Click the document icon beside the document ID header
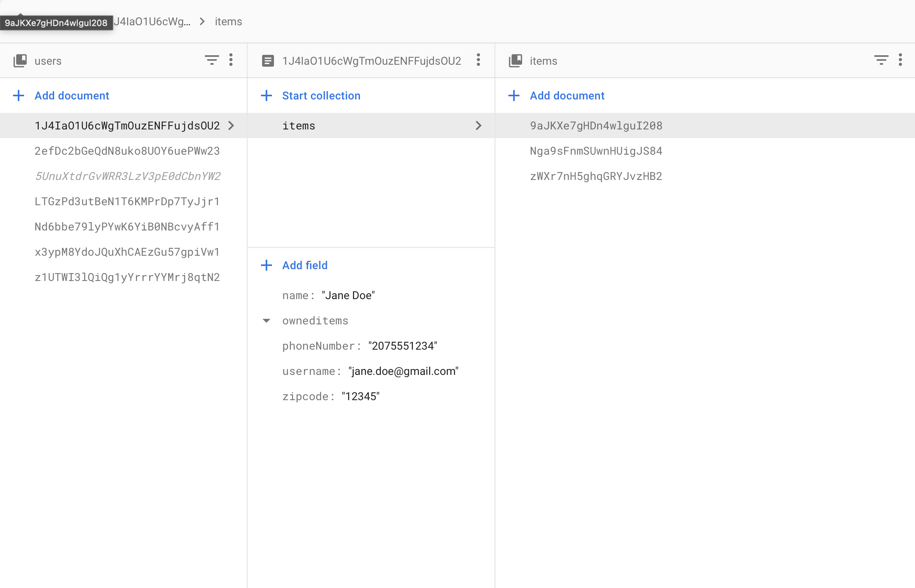This screenshot has width=915, height=588. (x=268, y=61)
